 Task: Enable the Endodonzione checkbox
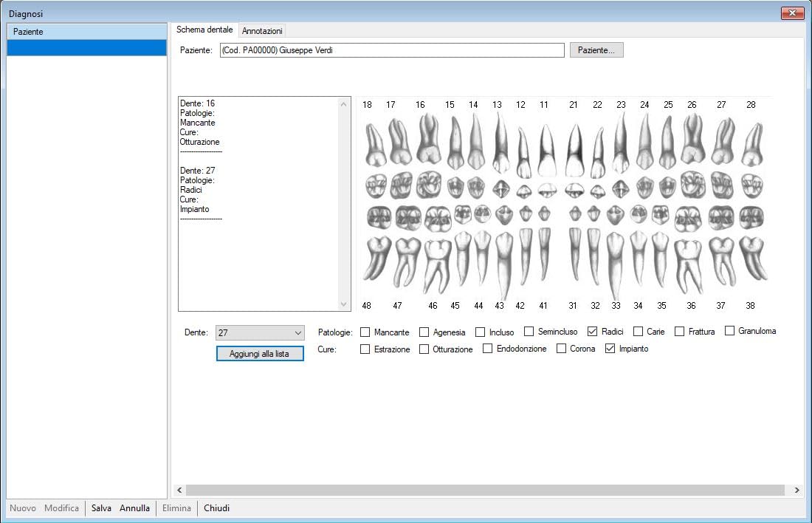(487, 349)
